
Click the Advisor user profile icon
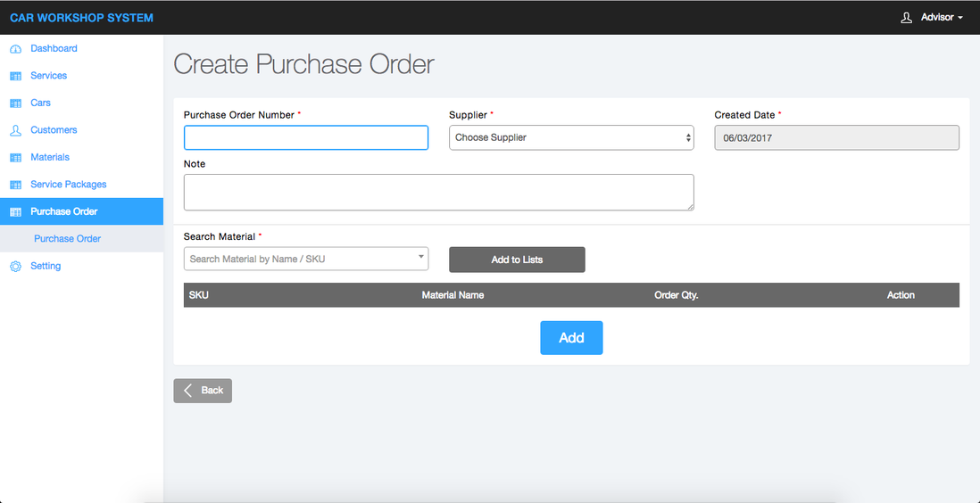(x=906, y=18)
